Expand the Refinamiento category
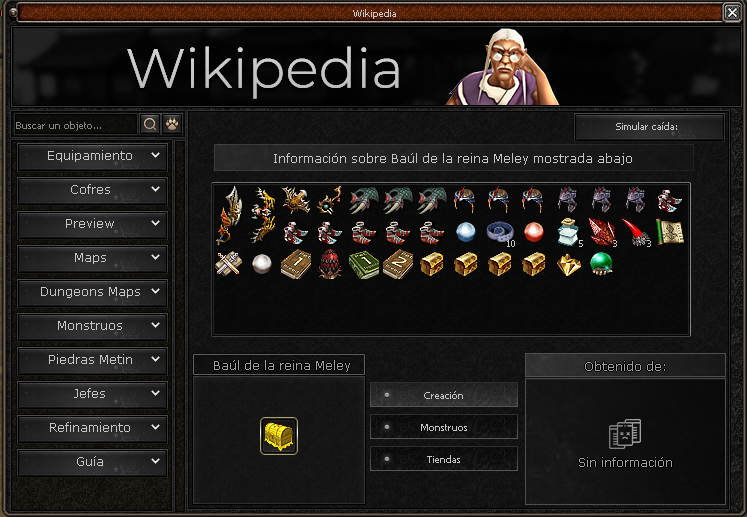The width and height of the screenshot is (747, 517). pyautogui.click(x=92, y=428)
